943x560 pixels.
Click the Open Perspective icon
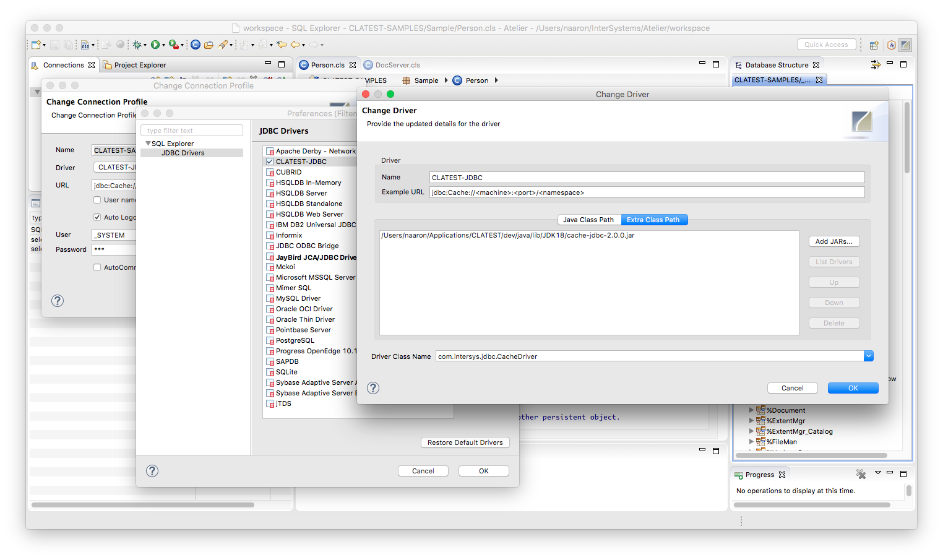874,45
